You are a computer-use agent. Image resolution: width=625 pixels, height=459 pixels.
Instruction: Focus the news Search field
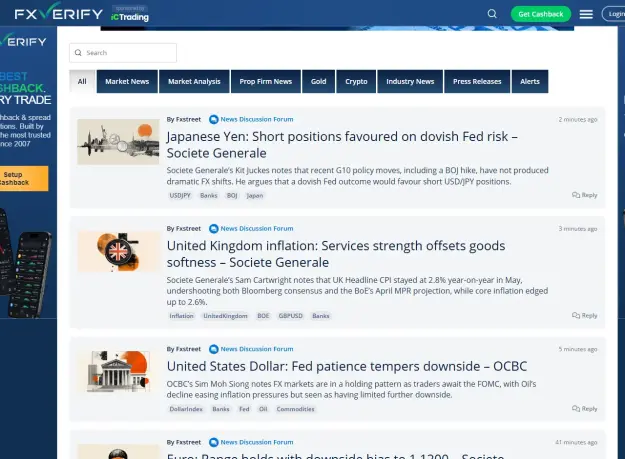tap(123, 53)
